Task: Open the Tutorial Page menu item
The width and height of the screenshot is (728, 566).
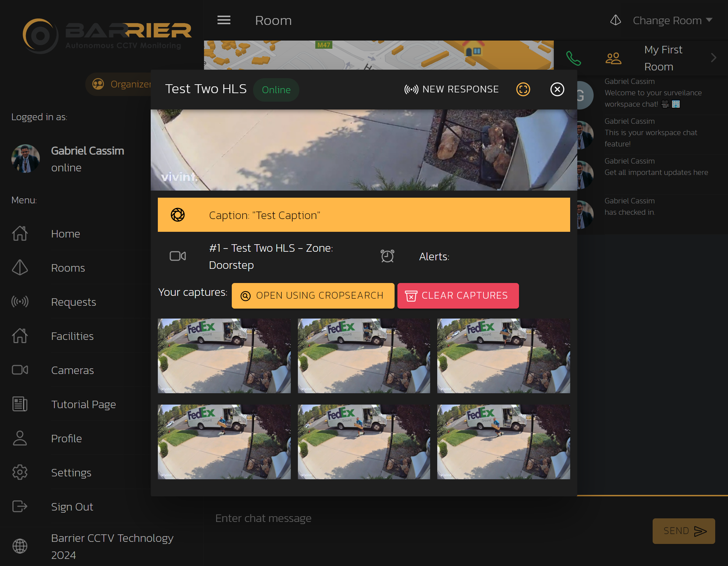Action: (x=83, y=404)
